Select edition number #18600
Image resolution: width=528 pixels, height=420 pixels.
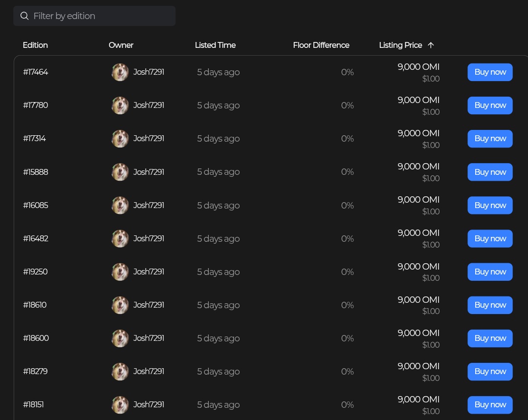[x=36, y=338]
